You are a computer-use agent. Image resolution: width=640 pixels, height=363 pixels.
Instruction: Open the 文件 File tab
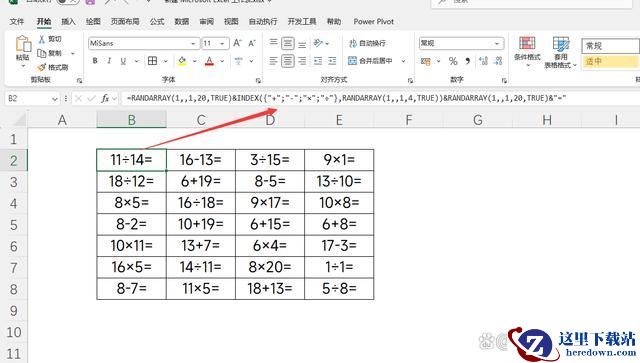(x=17, y=22)
